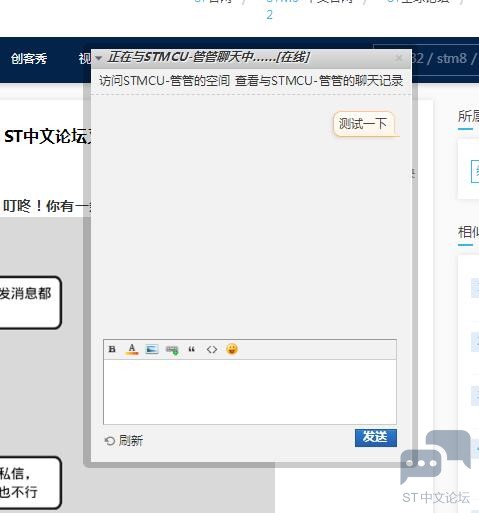Screen dimensions: 479x513
Task: Collapse the chat window title arrow
Action: click(x=98, y=58)
